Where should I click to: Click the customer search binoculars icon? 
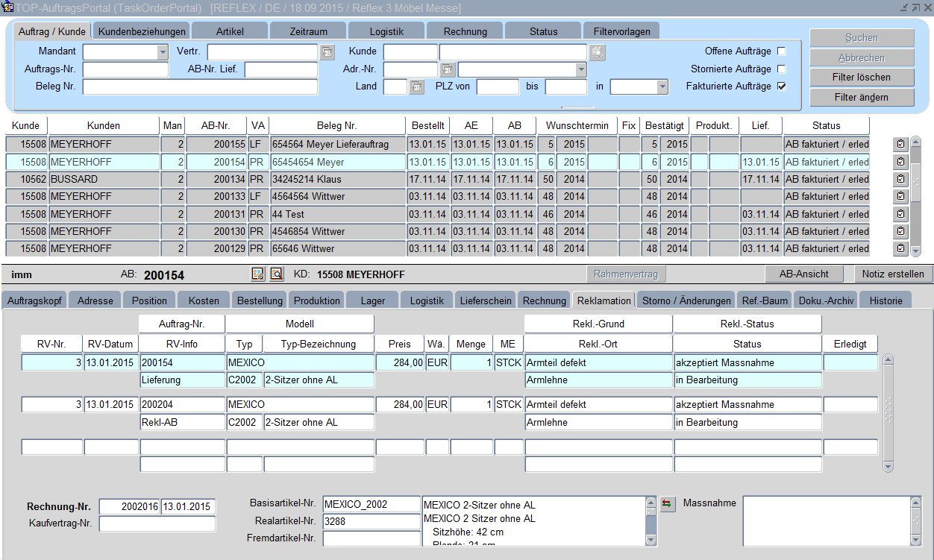point(597,52)
